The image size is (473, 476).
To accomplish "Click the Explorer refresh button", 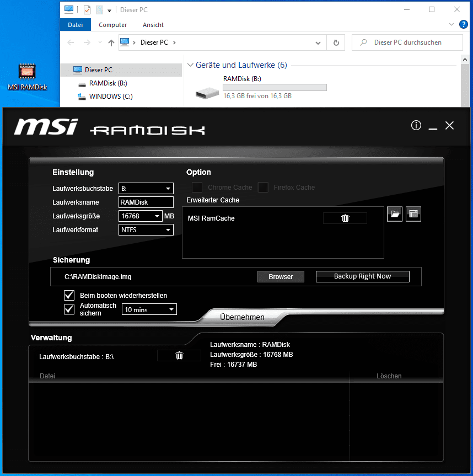I will (336, 42).
